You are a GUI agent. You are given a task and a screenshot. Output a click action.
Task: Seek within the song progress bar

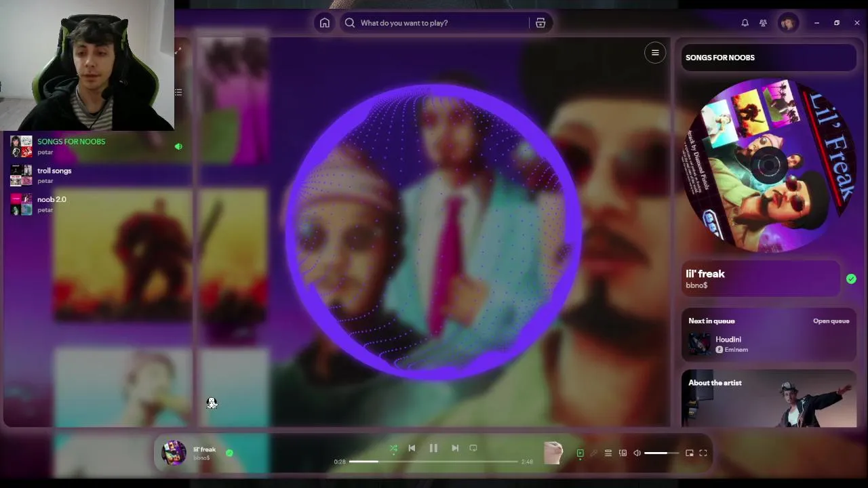click(x=434, y=462)
